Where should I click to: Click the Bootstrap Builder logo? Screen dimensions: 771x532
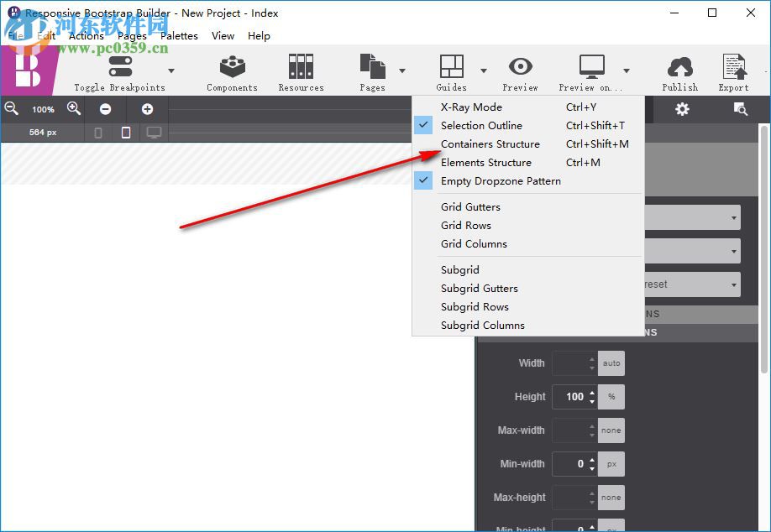pos(28,70)
